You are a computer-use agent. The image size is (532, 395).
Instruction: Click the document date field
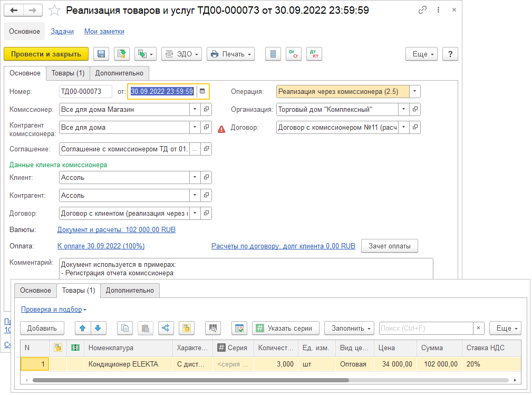pos(162,91)
